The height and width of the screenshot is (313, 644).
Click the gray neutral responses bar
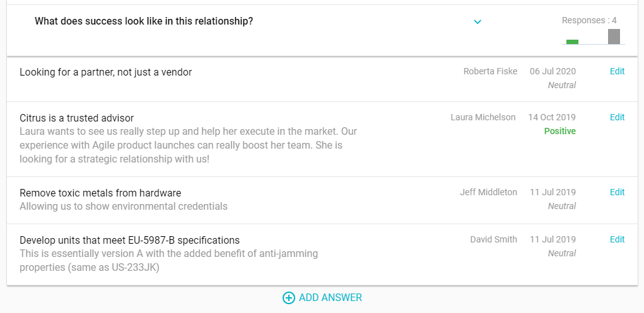pyautogui.click(x=614, y=37)
